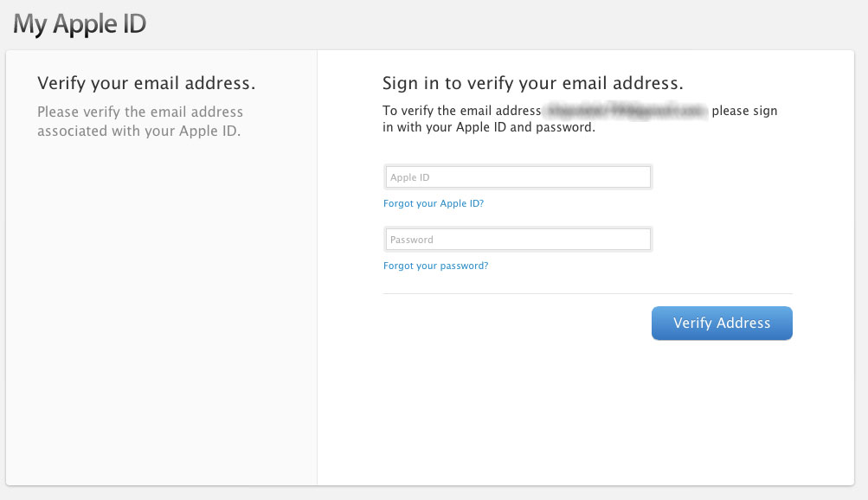
Task: Click the gray Please verify description text
Action: [140, 122]
